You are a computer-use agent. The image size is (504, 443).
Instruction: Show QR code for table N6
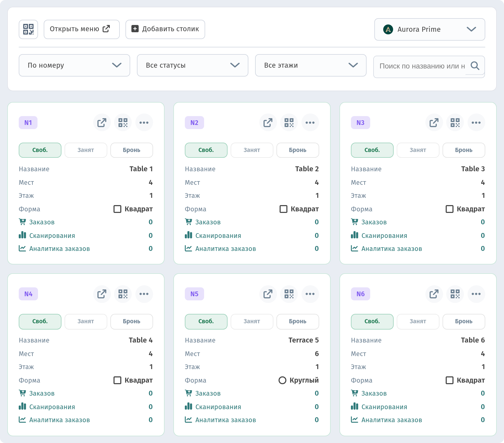455,294
